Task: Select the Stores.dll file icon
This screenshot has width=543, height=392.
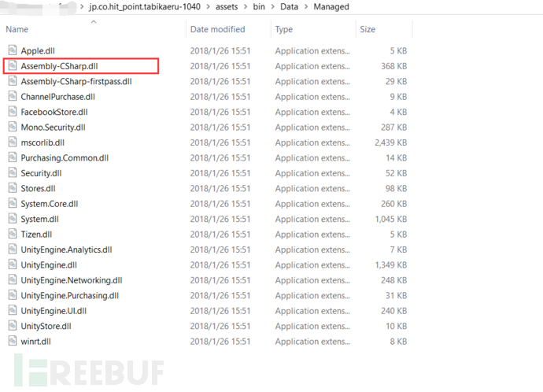Action: (13, 187)
